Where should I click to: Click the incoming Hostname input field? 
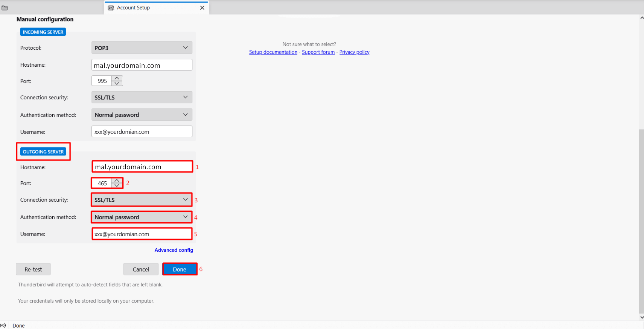142,65
